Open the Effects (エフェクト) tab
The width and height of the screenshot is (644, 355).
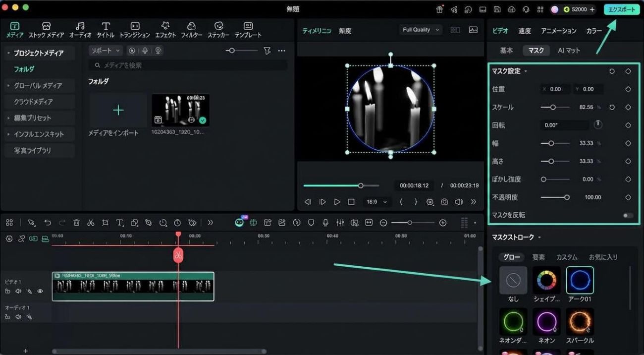tap(165, 30)
